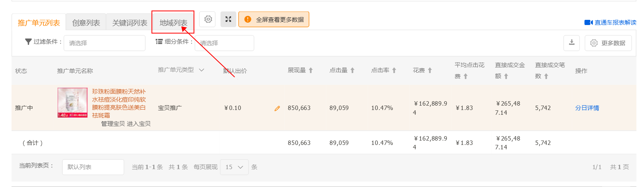Click the 更多数据 button
This screenshot has width=644, height=187.
pos(608,43)
